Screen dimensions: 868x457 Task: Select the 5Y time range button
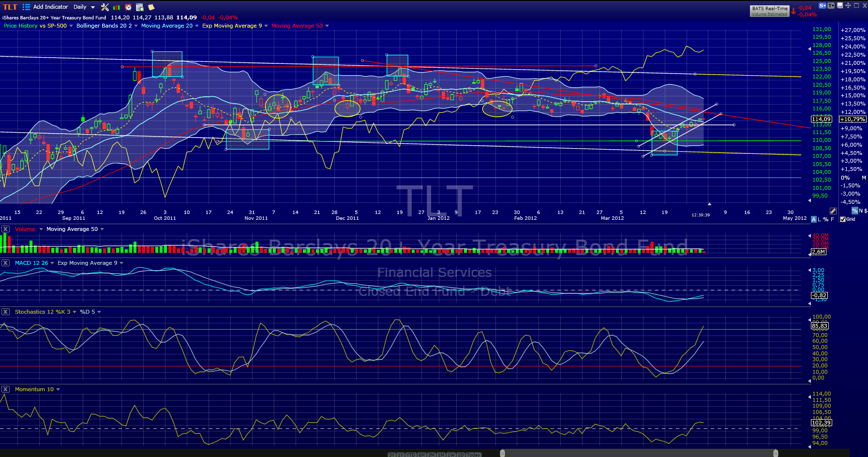(x=392, y=455)
